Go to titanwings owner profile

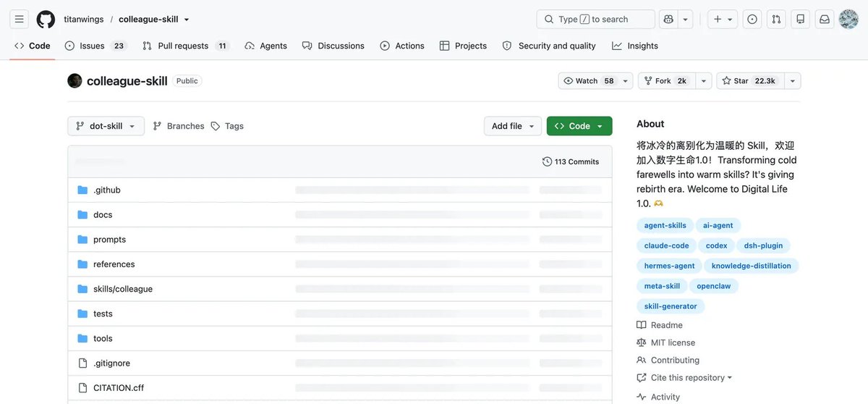click(x=84, y=20)
